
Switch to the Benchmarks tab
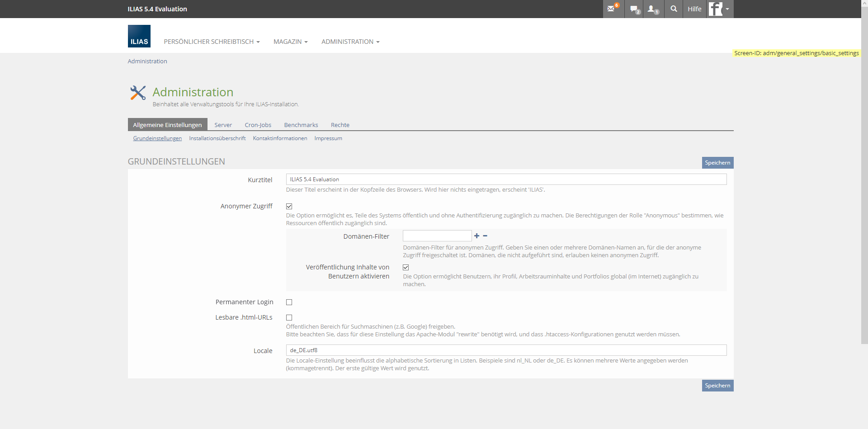click(x=301, y=125)
